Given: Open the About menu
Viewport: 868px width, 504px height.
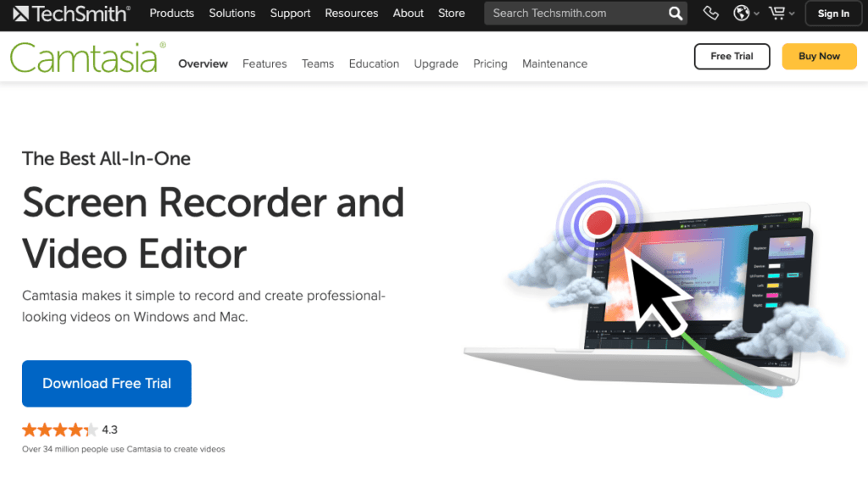Looking at the screenshot, I should [408, 14].
